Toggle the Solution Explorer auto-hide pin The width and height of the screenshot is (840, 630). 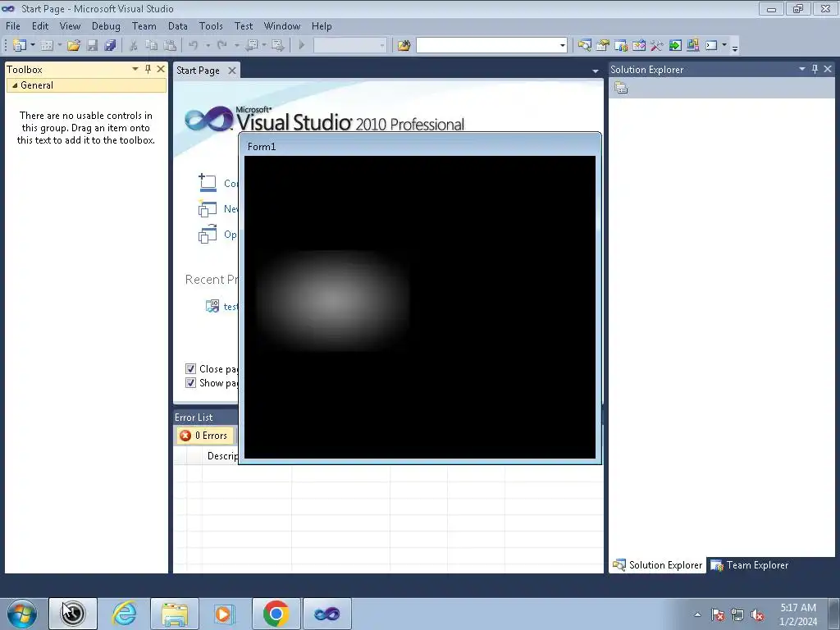point(815,69)
